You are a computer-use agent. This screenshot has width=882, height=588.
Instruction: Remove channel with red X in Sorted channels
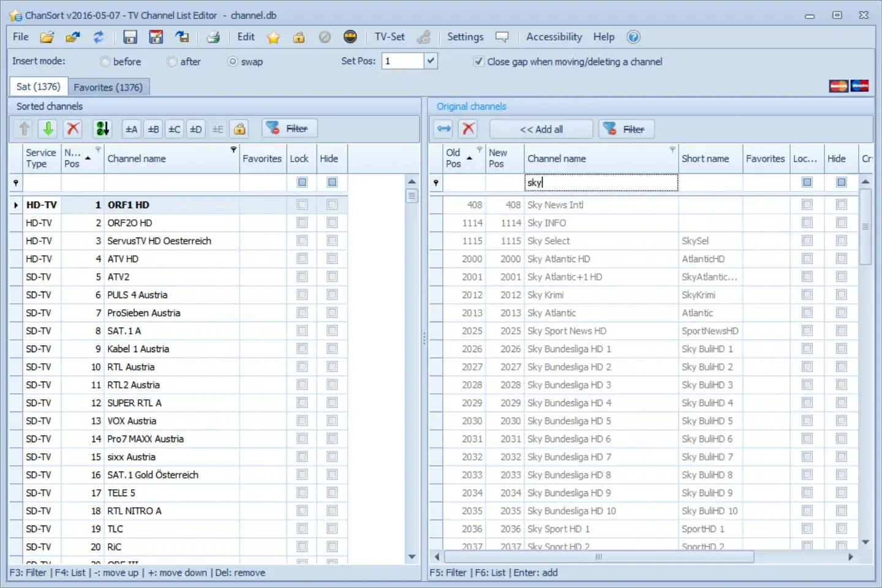tap(73, 129)
